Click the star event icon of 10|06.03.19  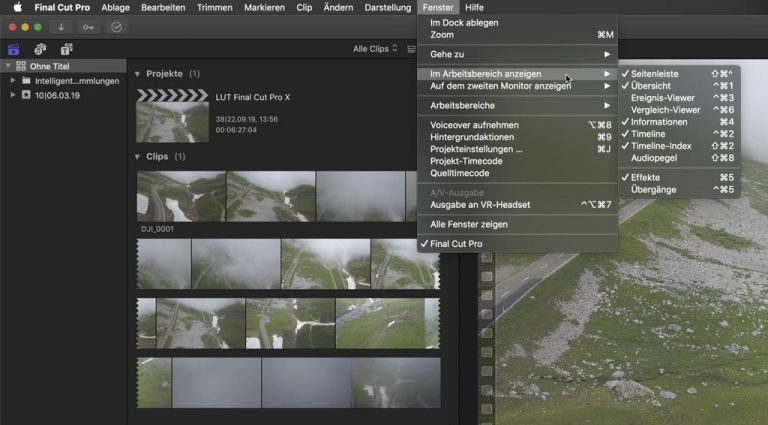26,95
